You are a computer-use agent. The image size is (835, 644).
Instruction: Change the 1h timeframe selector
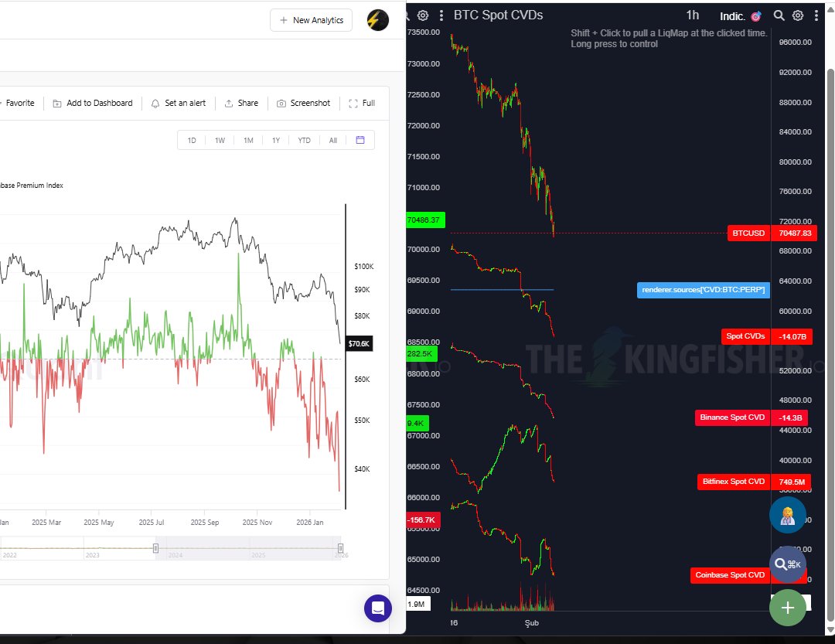[x=692, y=15]
